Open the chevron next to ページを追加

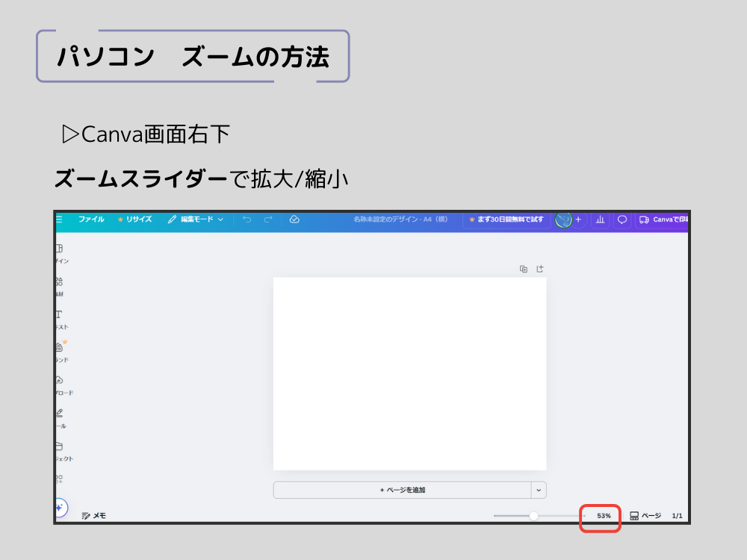(x=537, y=490)
